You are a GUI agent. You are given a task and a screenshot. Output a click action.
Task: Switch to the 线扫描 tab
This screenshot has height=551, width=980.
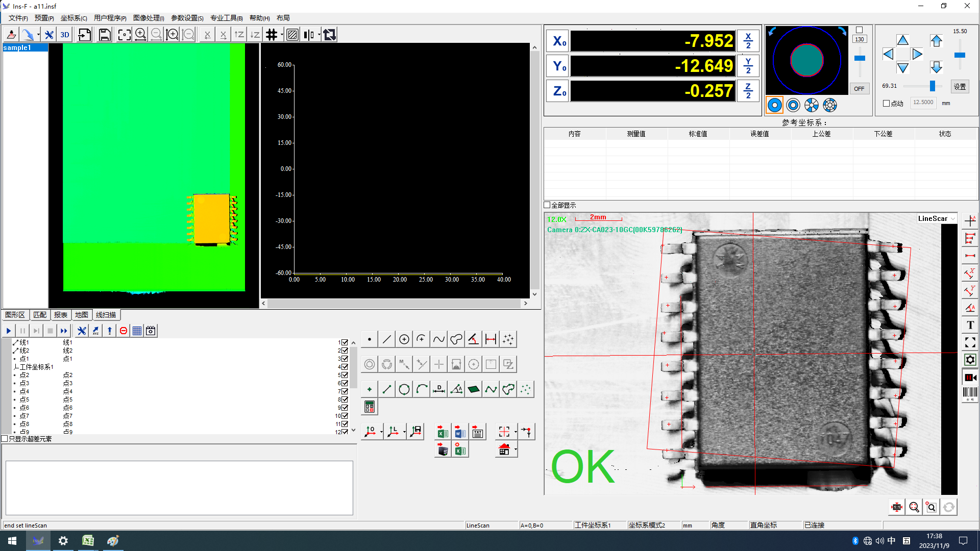tap(106, 315)
